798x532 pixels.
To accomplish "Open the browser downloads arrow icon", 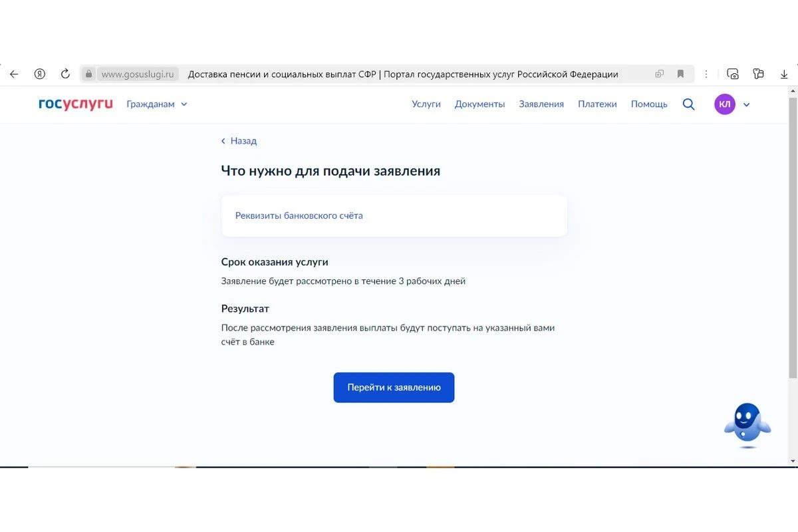I will [784, 74].
